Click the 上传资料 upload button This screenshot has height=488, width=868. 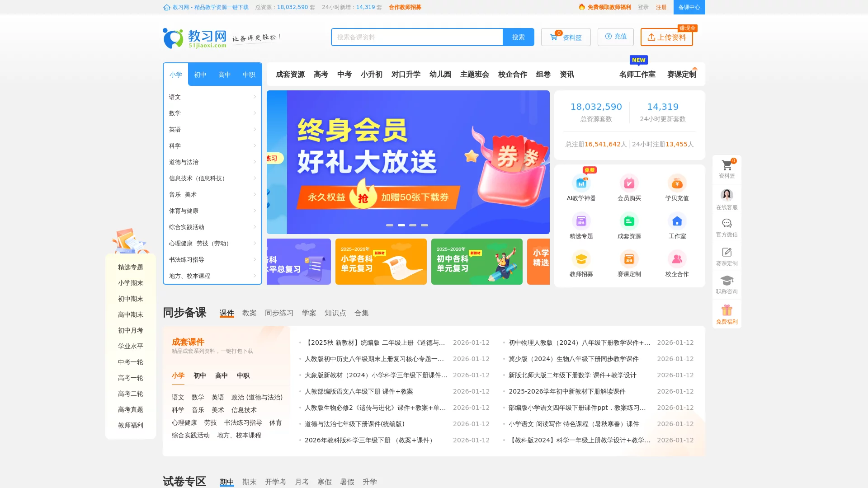[666, 38]
